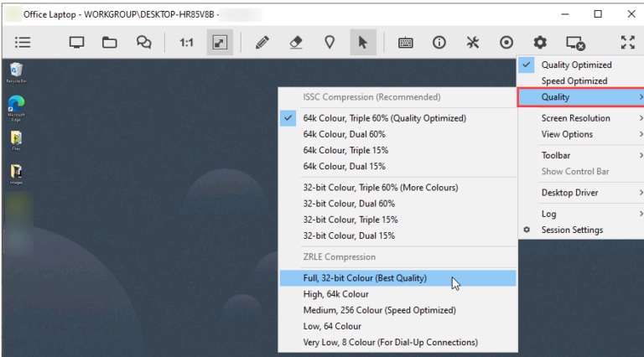Screen dimensions: 644x357
Task: Select 64k Colour, Triple 60% Quality Optimized
Action: tap(397, 118)
